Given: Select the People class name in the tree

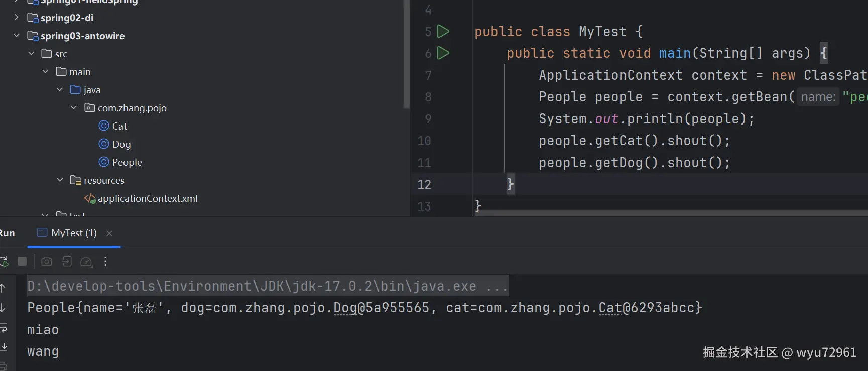Looking at the screenshot, I should pyautogui.click(x=127, y=162).
